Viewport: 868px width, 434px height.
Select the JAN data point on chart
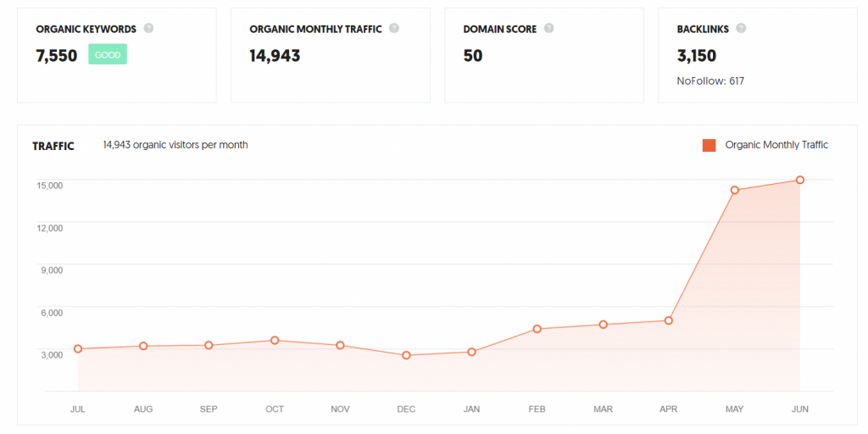tap(471, 352)
